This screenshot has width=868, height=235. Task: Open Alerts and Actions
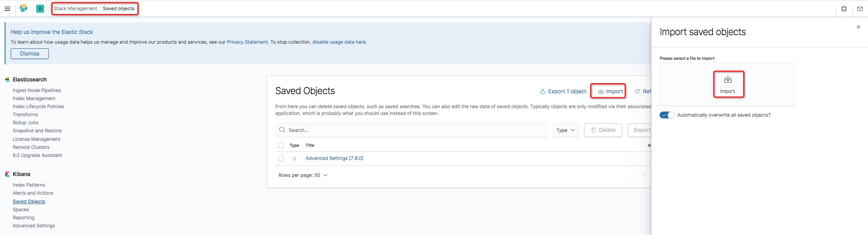click(33, 193)
